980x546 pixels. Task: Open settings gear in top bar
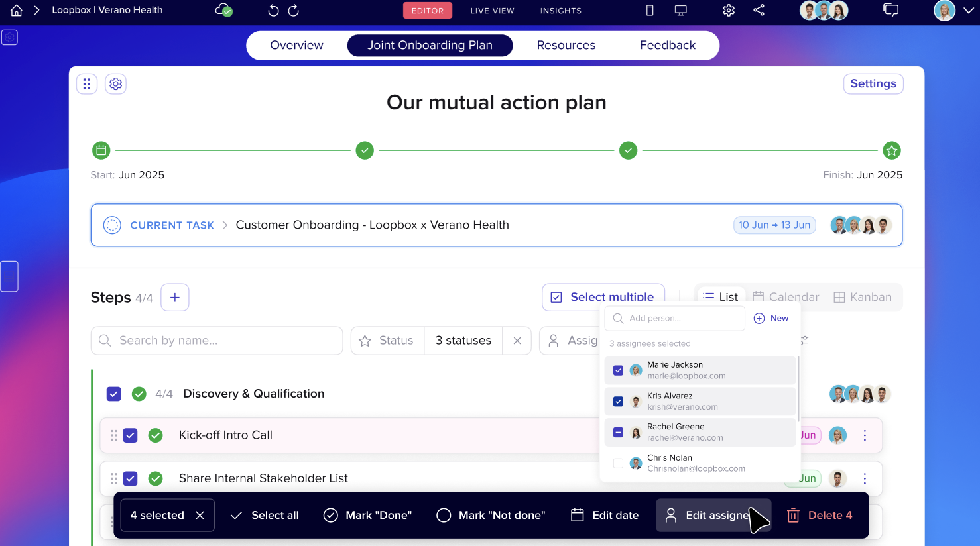tap(729, 10)
